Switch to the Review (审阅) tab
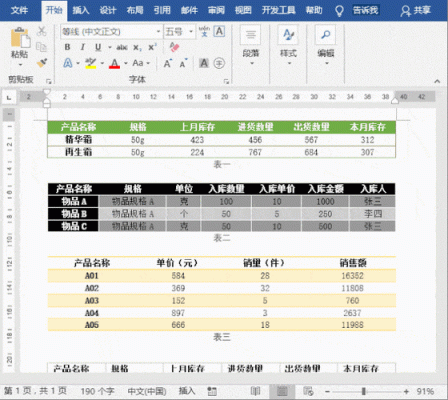 pyautogui.click(x=216, y=10)
